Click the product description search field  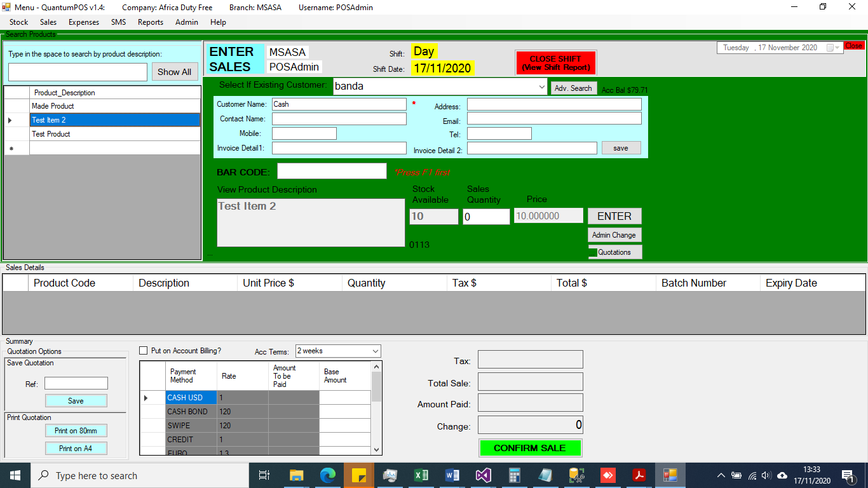(78, 72)
